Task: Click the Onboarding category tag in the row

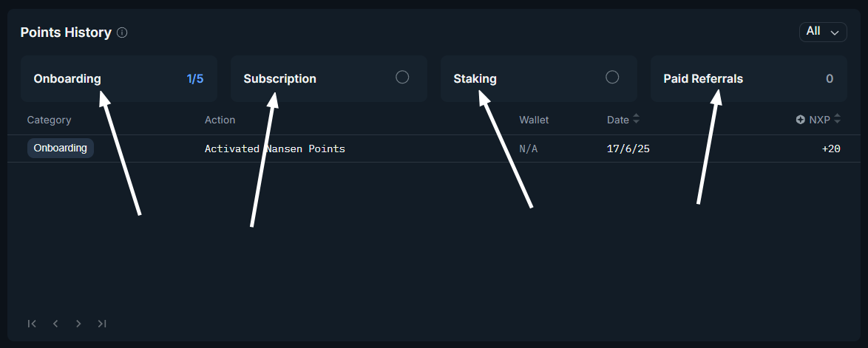Action: point(61,148)
